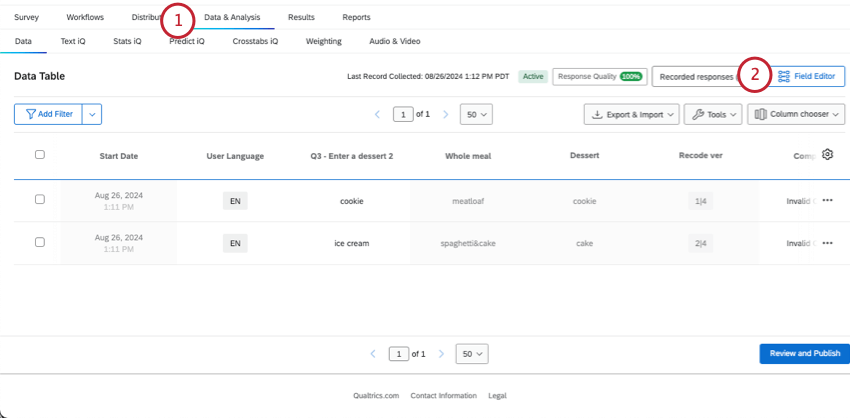Click the top page number input field

tap(403, 115)
